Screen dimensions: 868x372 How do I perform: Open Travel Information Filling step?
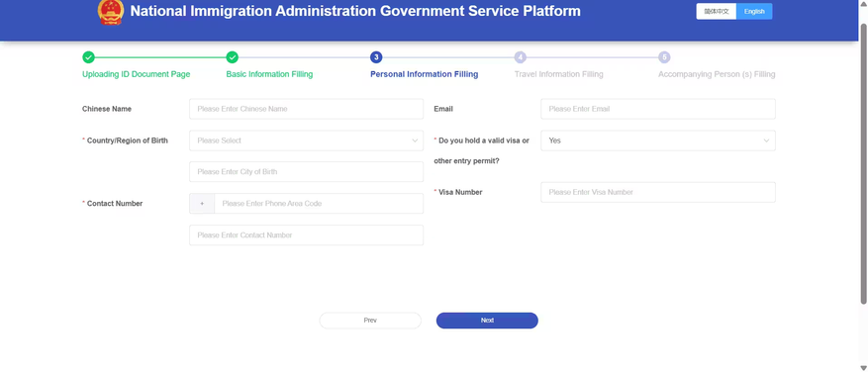coord(558,74)
